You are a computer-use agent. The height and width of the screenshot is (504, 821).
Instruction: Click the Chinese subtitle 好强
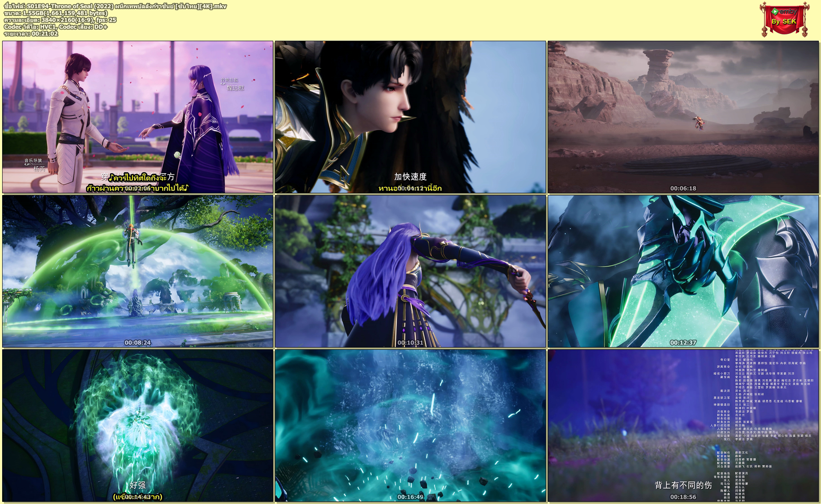[x=138, y=485]
